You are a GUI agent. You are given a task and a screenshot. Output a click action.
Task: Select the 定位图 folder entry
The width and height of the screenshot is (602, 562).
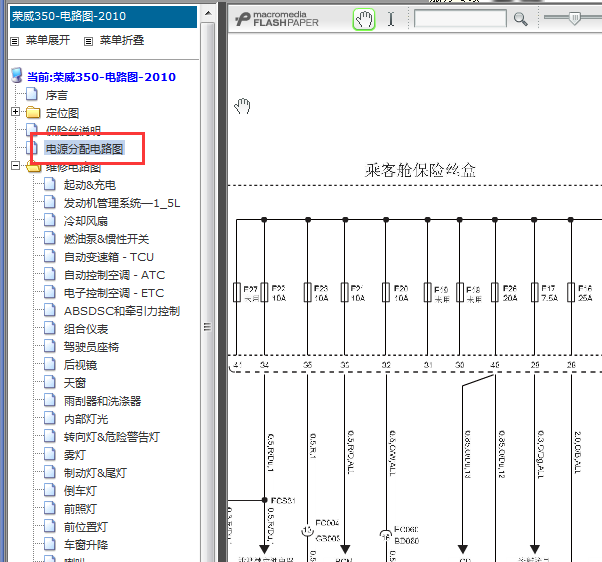(62, 113)
